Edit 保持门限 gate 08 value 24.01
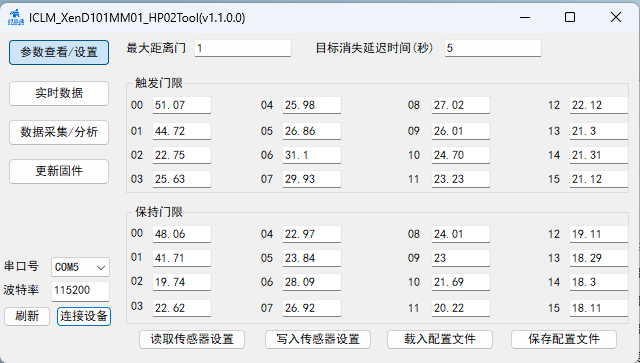Image resolution: width=640 pixels, height=363 pixels. [461, 234]
